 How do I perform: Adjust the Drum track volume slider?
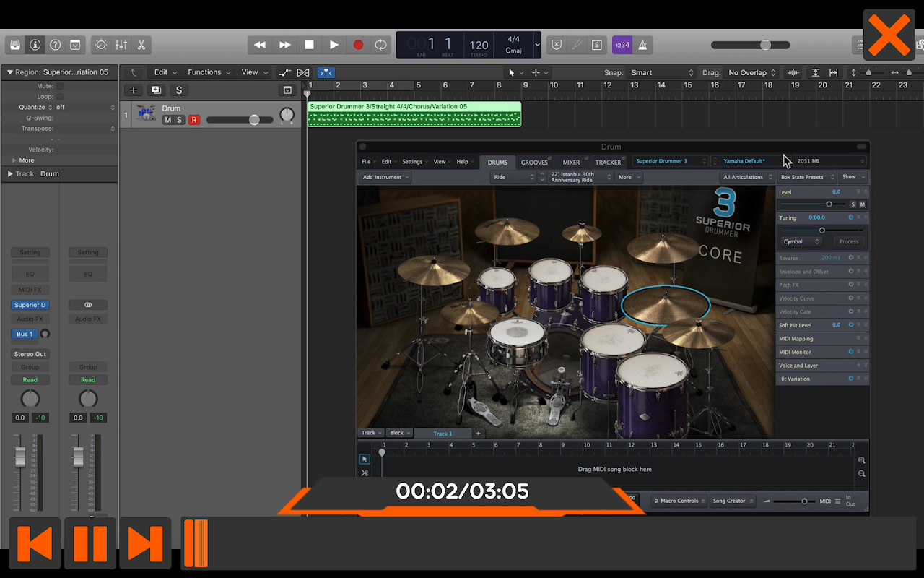254,120
